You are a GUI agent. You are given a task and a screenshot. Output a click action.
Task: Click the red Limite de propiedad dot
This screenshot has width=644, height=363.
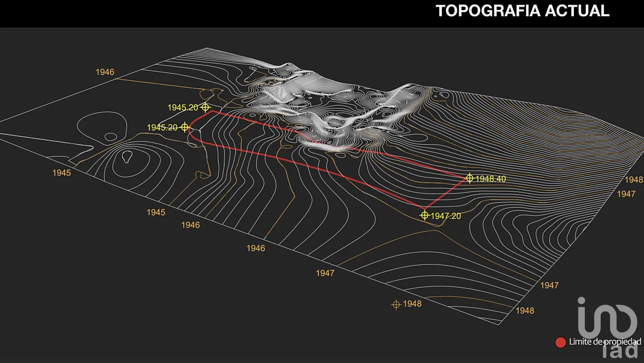[561, 342]
